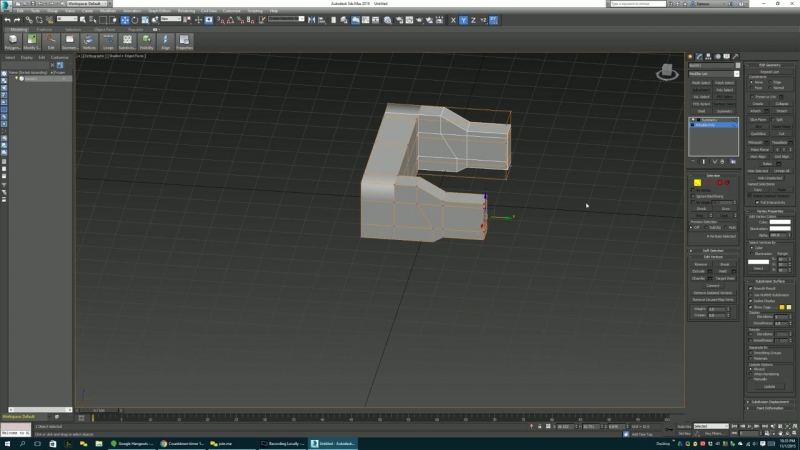Click the Collapse button in Edit Geometry
This screenshot has height=450, width=800.
pos(781,103)
